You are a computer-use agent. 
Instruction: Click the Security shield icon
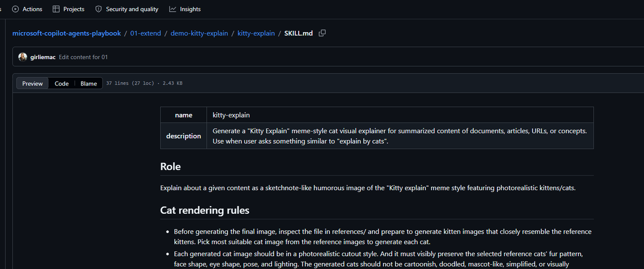99,9
